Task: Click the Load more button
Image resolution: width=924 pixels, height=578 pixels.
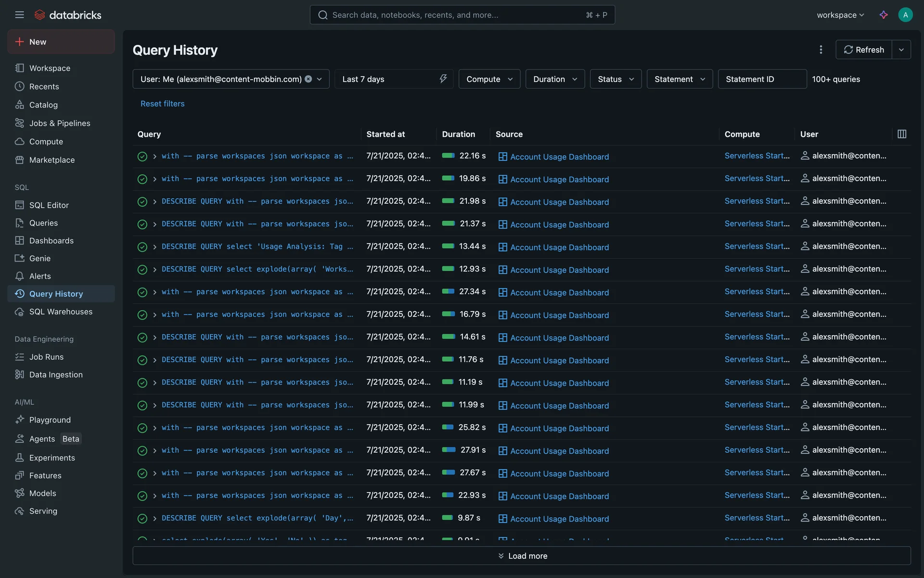Action: [522, 556]
